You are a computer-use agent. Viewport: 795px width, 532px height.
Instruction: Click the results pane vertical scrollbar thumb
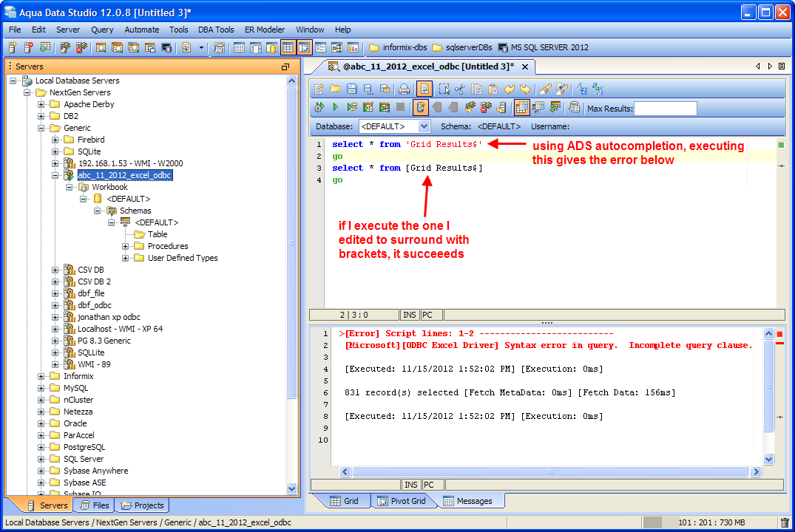click(768, 385)
